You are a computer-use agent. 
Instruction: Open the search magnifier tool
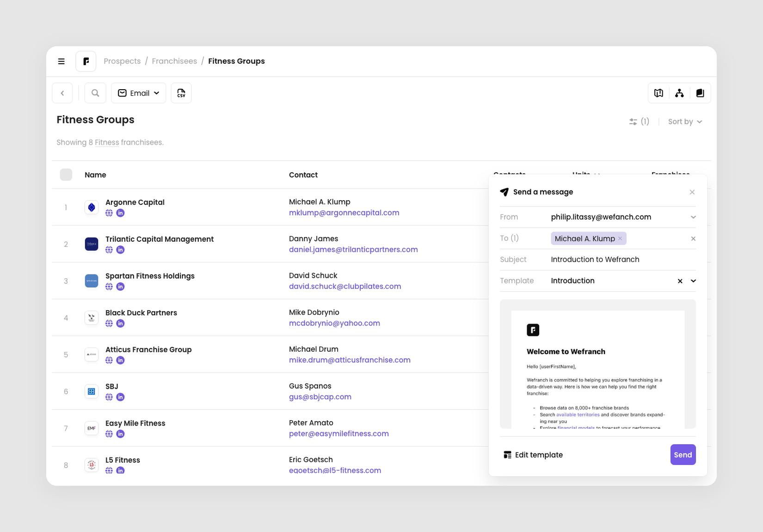tap(95, 93)
